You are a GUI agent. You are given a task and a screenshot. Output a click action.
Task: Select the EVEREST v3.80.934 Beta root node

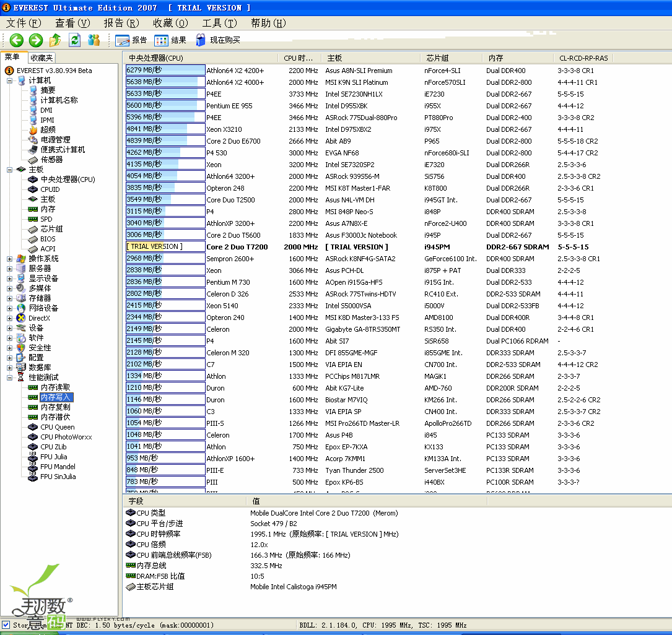click(54, 71)
